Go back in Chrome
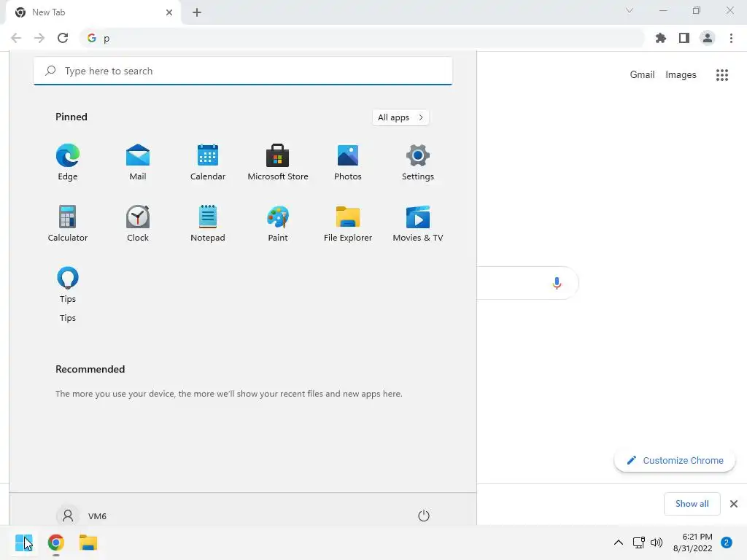The height and width of the screenshot is (560, 747). [x=16, y=38]
